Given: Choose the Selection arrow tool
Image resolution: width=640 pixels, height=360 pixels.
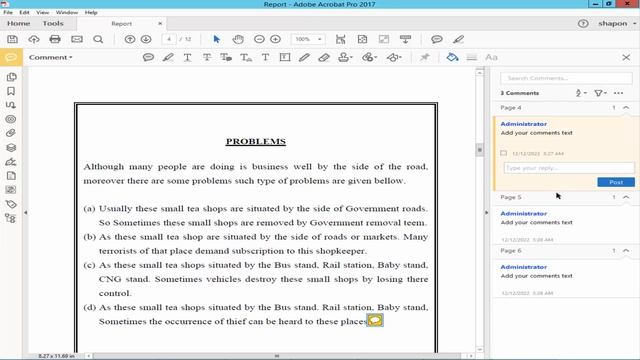Looking at the screenshot, I should tap(217, 39).
